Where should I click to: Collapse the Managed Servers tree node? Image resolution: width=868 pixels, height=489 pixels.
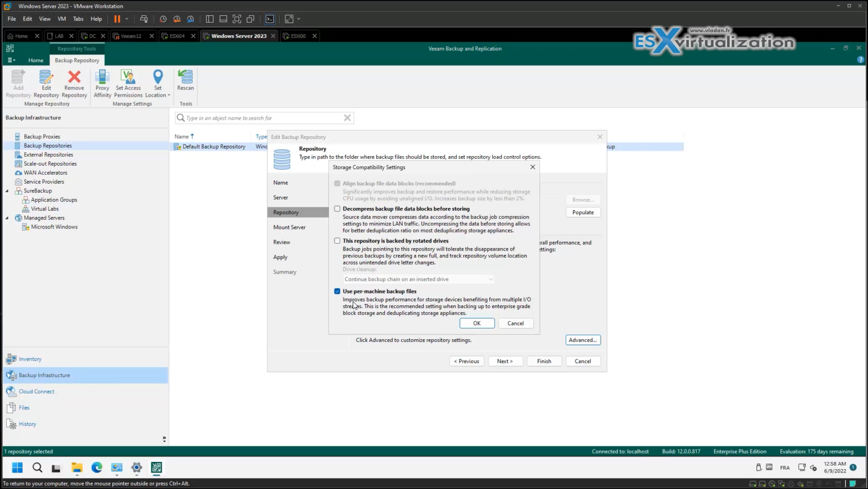click(6, 218)
